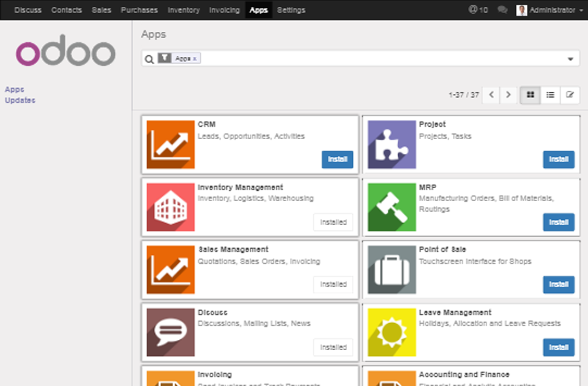
Task: Click the Point of Sale title
Action: click(x=443, y=249)
